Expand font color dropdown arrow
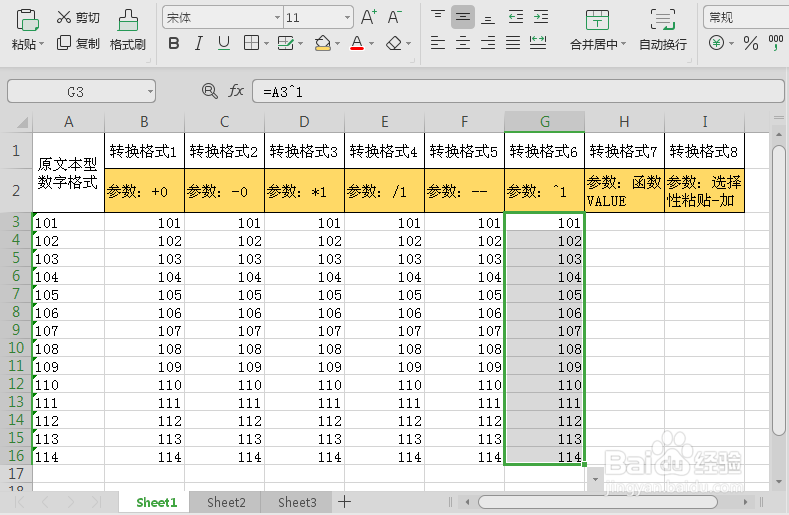This screenshot has width=789, height=515. (x=371, y=44)
